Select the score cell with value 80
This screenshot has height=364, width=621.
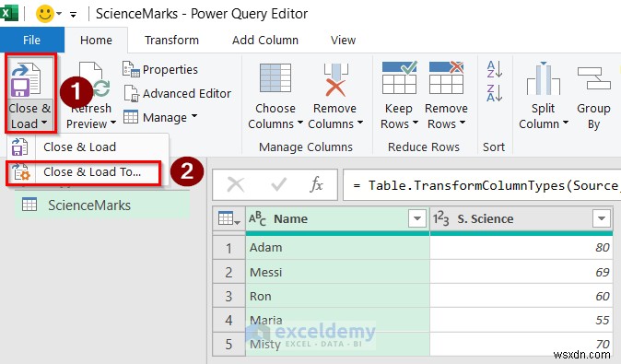521,248
